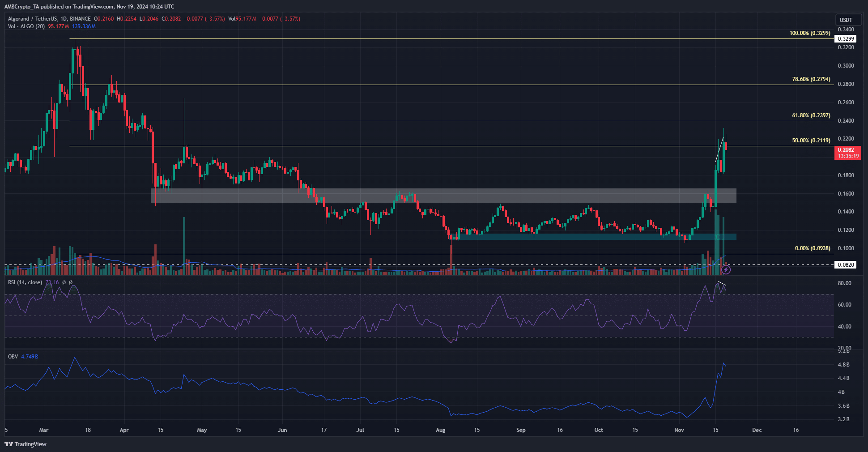The width and height of the screenshot is (868, 452).
Task: Click the 100.00% (0.3299) Fibonacci label
Action: tap(810, 33)
